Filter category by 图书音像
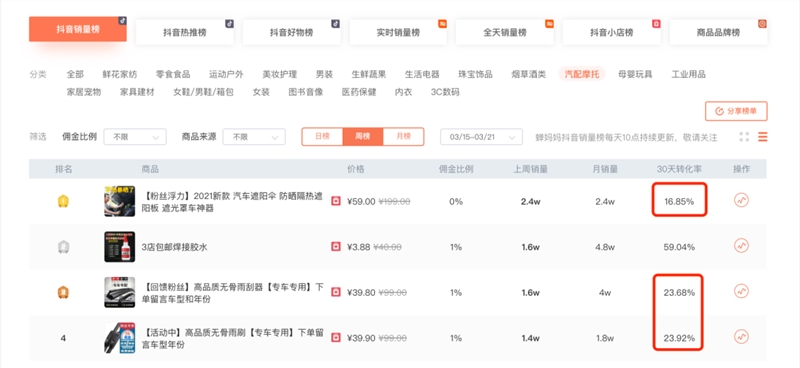Image resolution: width=800 pixels, height=368 pixels. 306,92
